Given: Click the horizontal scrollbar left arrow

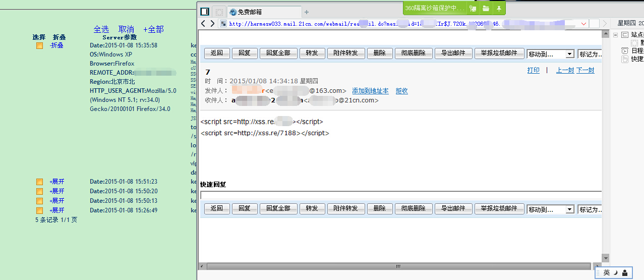Looking at the screenshot, I should [202, 266].
